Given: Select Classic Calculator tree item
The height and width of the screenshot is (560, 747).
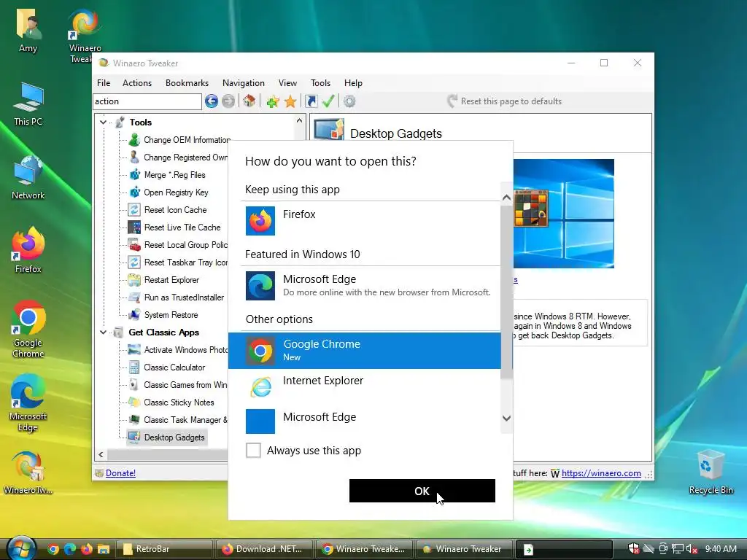Looking at the screenshot, I should click(x=167, y=367).
